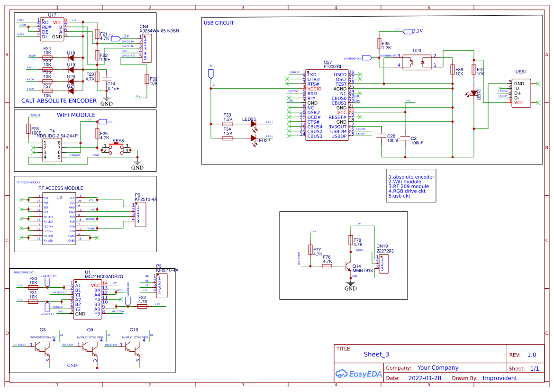
Task: Select the 'CALT ABSOLUTE ENCODER' label
Action: [x=59, y=101]
